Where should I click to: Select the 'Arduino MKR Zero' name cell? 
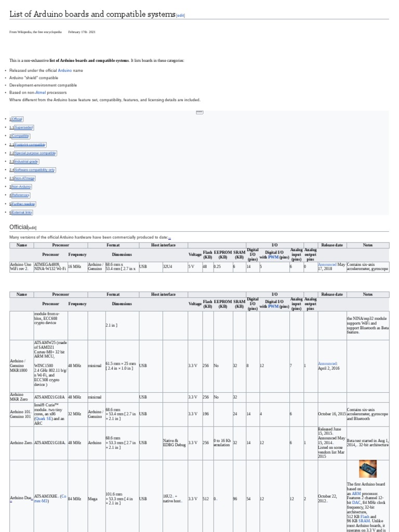click(x=21, y=397)
